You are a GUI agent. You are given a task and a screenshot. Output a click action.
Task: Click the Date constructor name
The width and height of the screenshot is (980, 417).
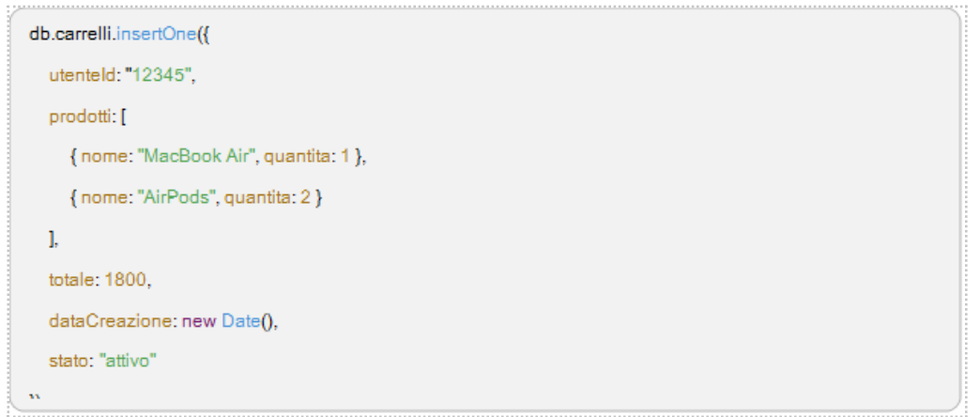240,321
